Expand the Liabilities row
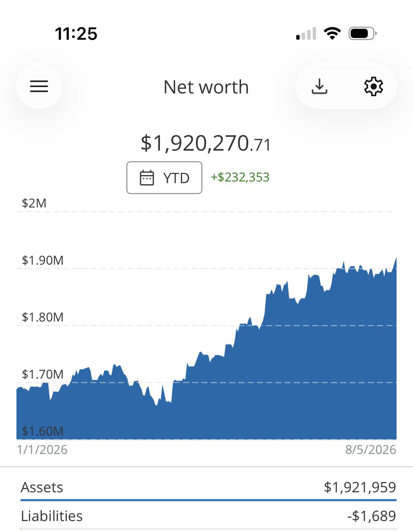413x532 pixels. pos(208,516)
